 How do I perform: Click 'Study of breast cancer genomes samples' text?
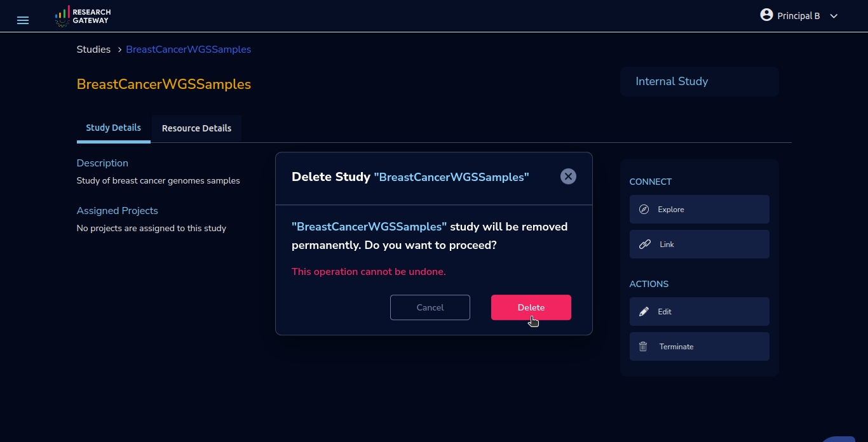click(x=158, y=181)
